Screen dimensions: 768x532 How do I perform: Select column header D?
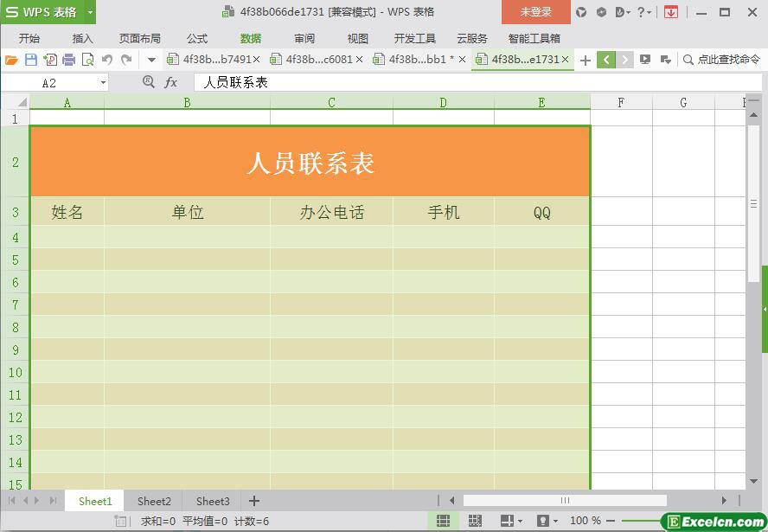[x=443, y=102]
